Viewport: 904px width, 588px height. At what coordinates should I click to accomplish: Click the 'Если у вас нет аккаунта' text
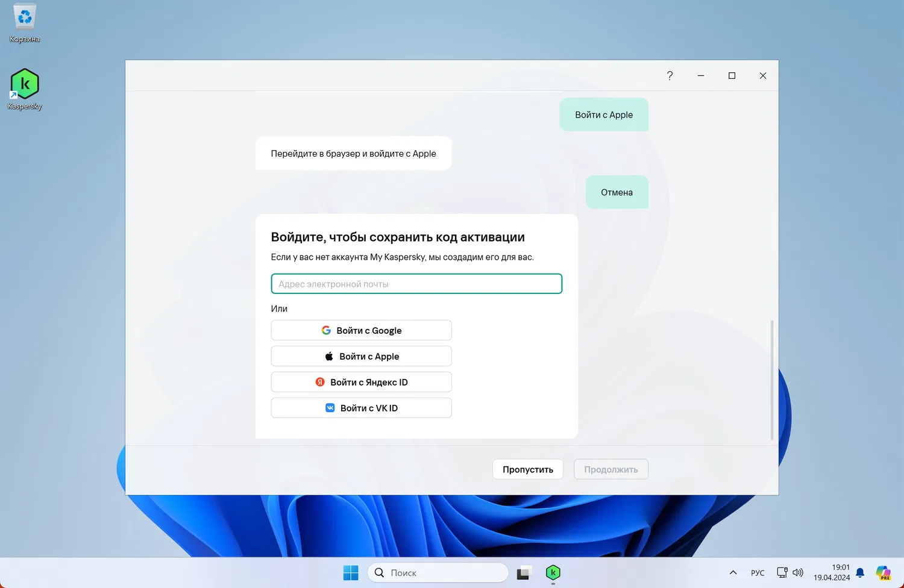[402, 257]
